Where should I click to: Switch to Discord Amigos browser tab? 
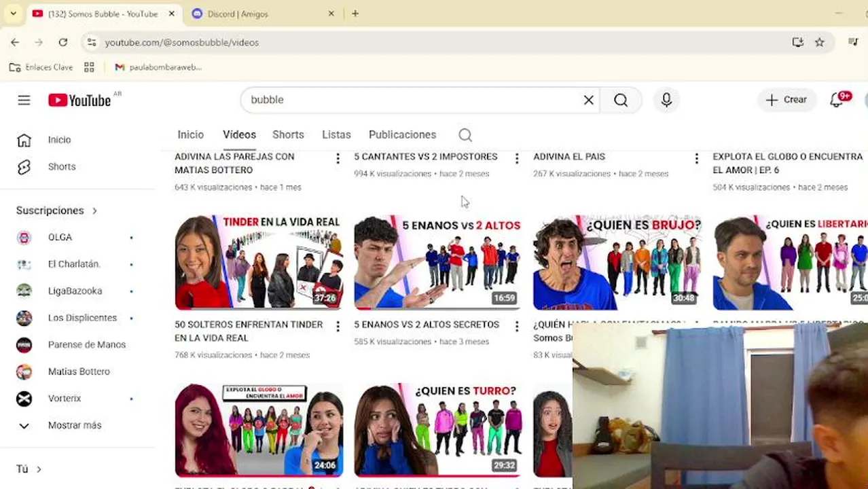[x=261, y=14]
